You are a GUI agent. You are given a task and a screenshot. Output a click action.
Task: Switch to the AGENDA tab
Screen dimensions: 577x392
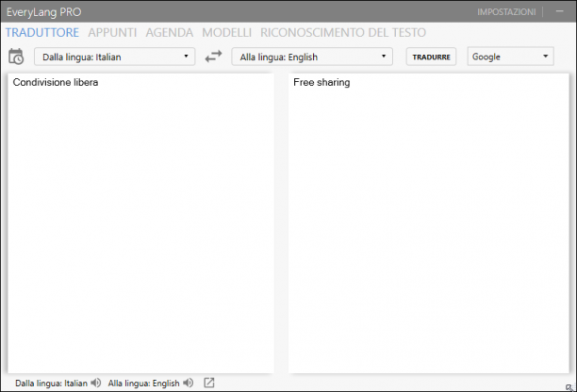point(170,32)
